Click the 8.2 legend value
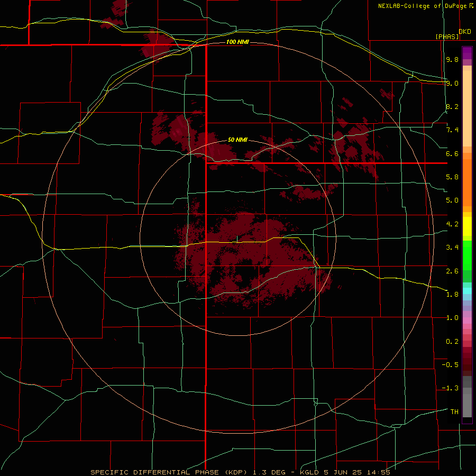 pyautogui.click(x=452, y=106)
